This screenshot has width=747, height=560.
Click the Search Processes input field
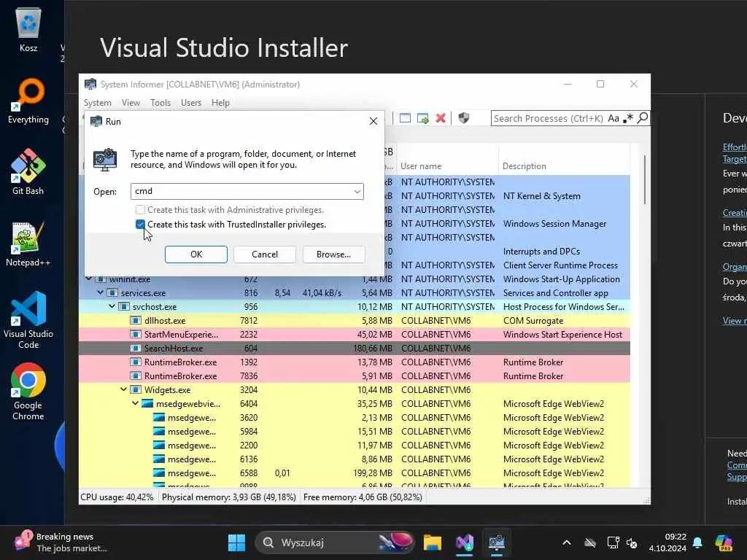[x=549, y=118]
